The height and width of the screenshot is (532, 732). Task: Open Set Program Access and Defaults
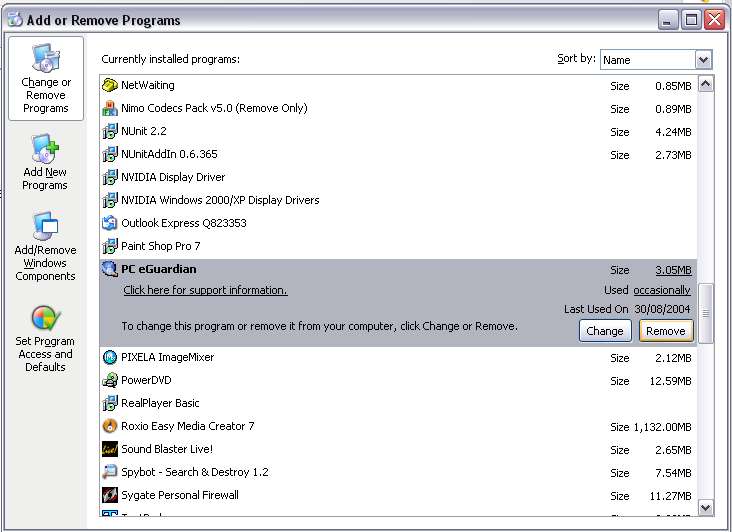point(45,338)
